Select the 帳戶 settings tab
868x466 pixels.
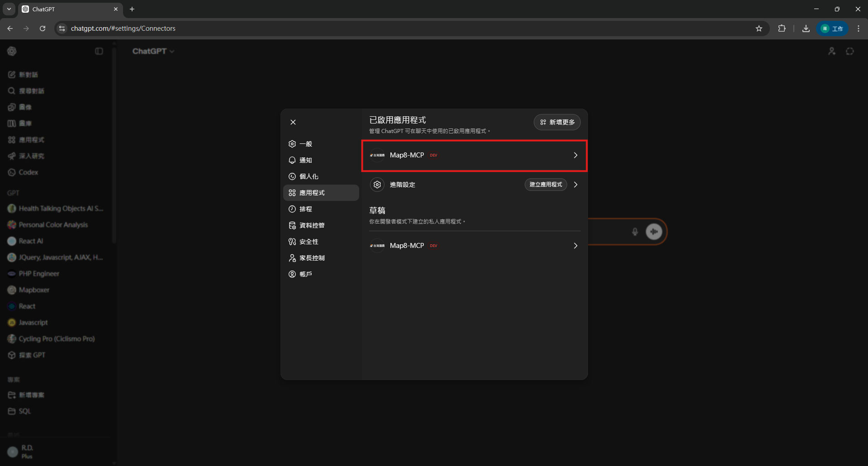point(321,274)
